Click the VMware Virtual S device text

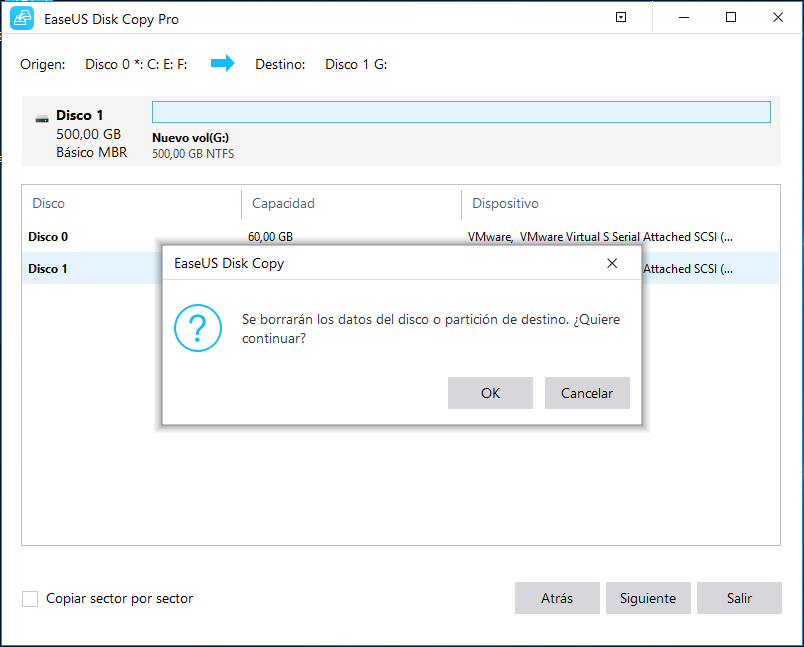[600, 237]
